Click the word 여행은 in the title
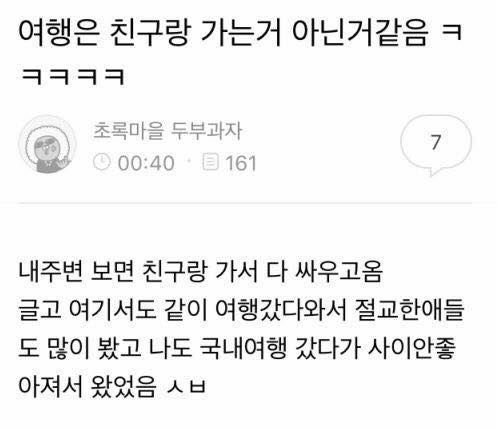This screenshot has width=497, height=429. [x=59, y=32]
